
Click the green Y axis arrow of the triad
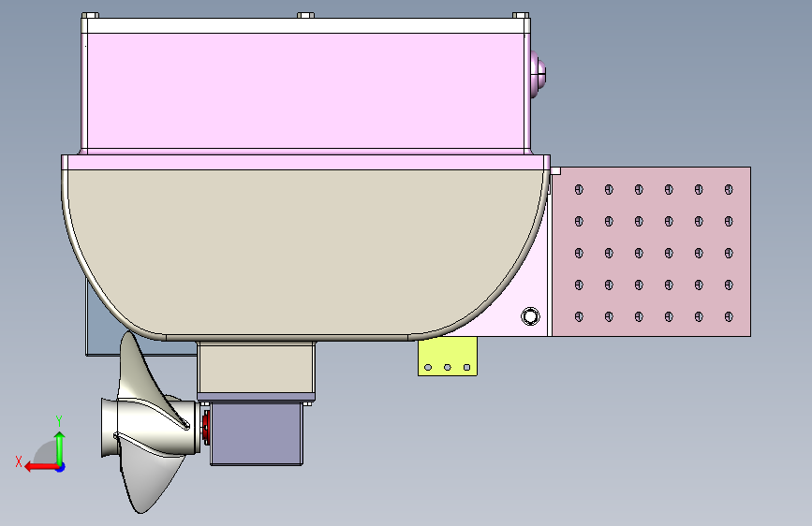coord(60,447)
